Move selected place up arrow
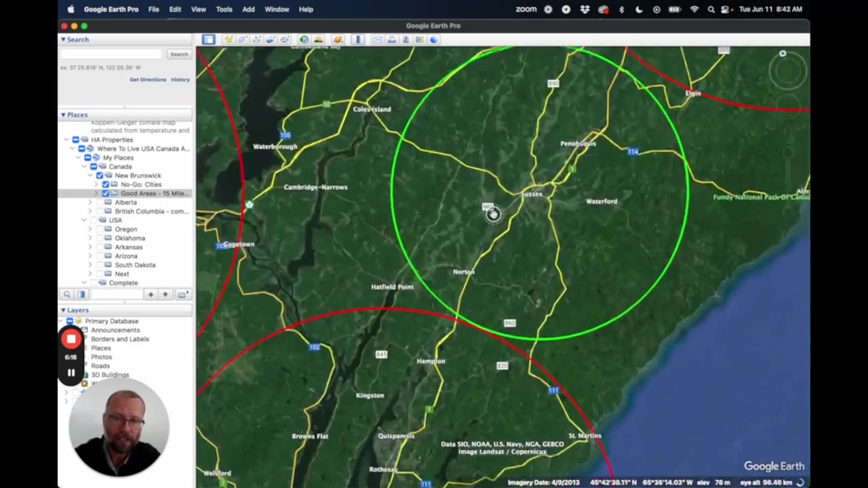 point(151,294)
